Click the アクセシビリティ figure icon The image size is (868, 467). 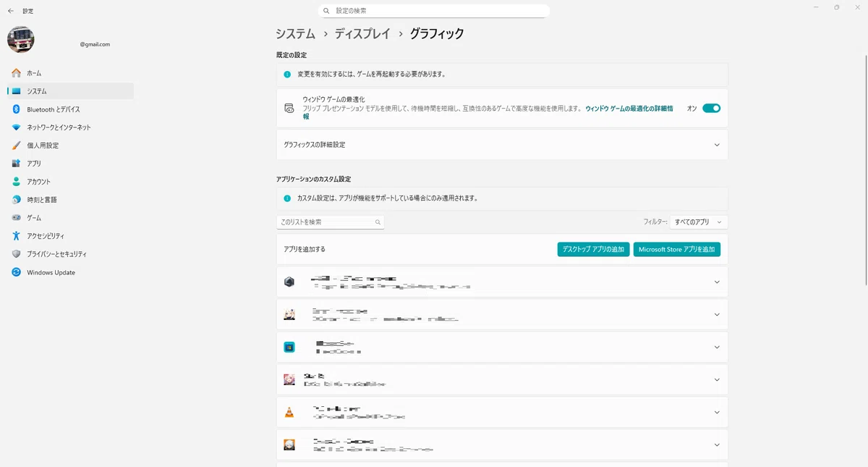coord(16,236)
